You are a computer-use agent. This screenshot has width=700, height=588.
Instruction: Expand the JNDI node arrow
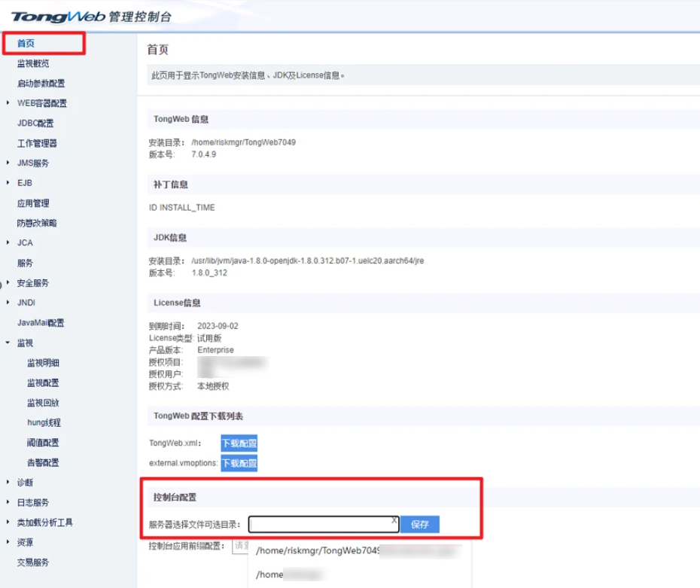pos(8,302)
